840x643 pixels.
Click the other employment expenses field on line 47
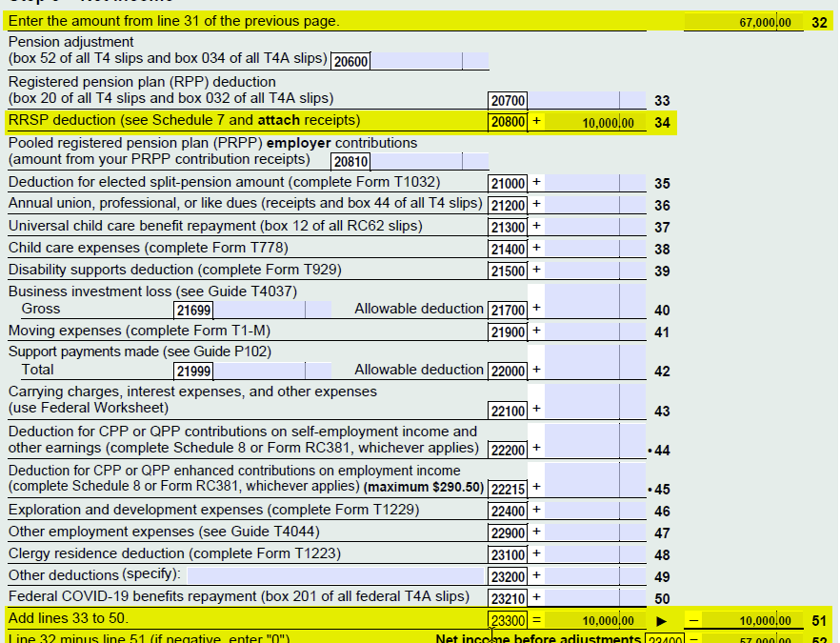[x=595, y=532]
